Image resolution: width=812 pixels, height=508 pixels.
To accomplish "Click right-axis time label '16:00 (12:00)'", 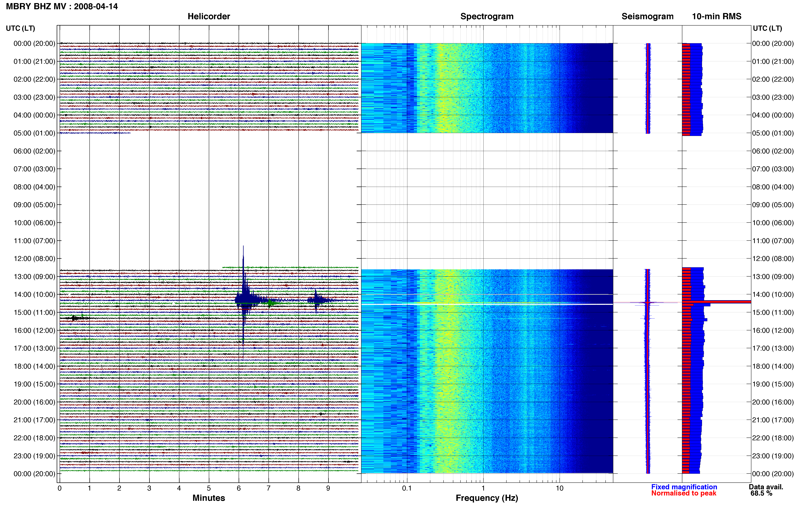I will [x=773, y=331].
